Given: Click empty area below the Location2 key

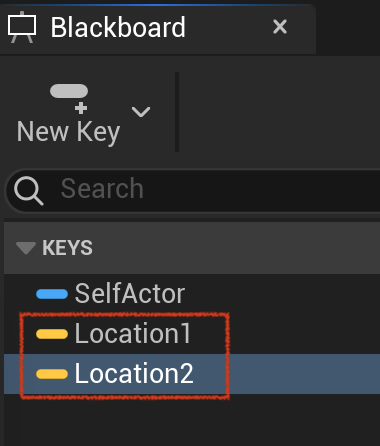Looking at the screenshot, I should pos(192,420).
